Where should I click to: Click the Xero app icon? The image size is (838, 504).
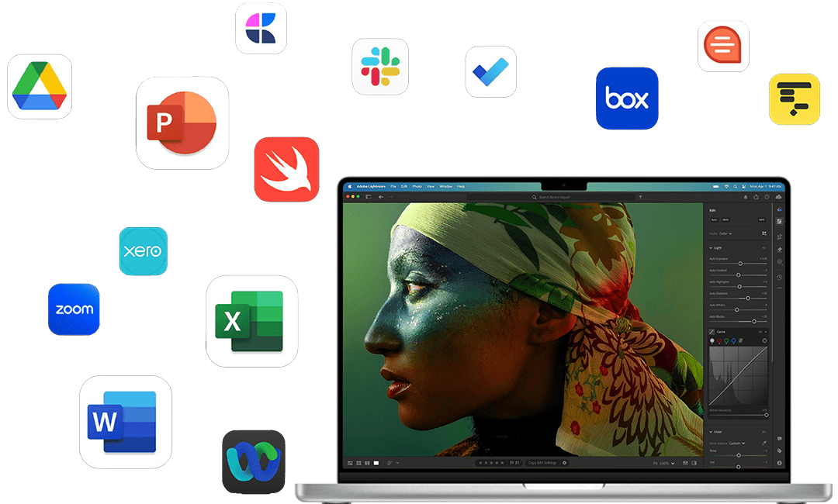point(143,251)
